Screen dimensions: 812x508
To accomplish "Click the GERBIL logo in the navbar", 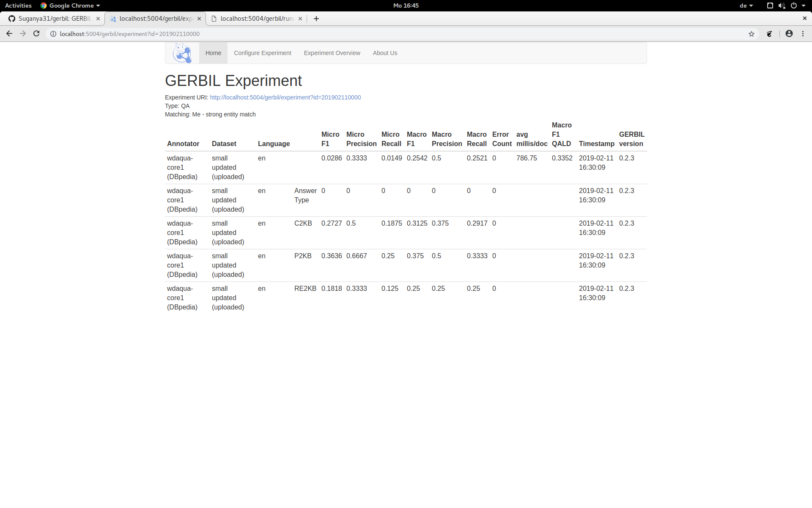I will [182, 53].
